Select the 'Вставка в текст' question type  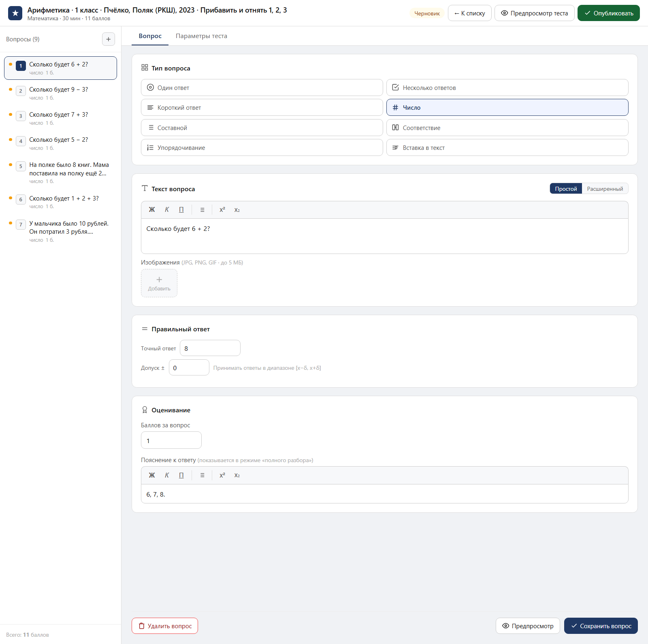(507, 147)
